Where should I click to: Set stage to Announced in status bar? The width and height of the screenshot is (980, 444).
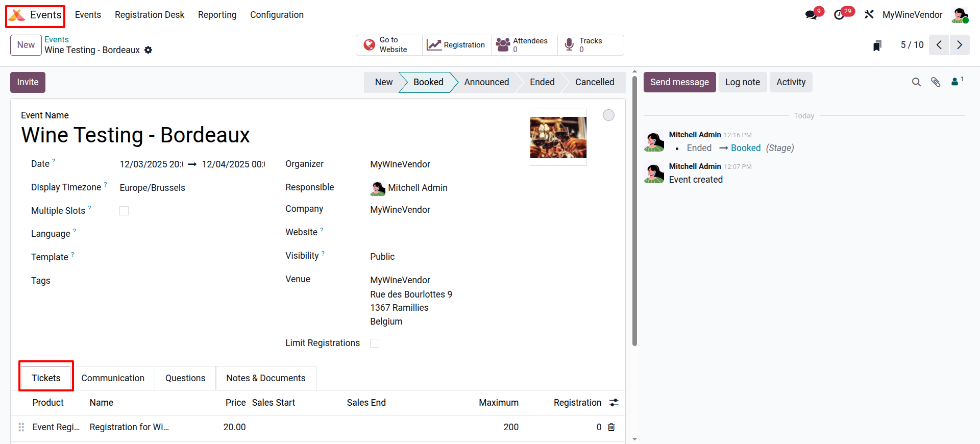coord(486,82)
